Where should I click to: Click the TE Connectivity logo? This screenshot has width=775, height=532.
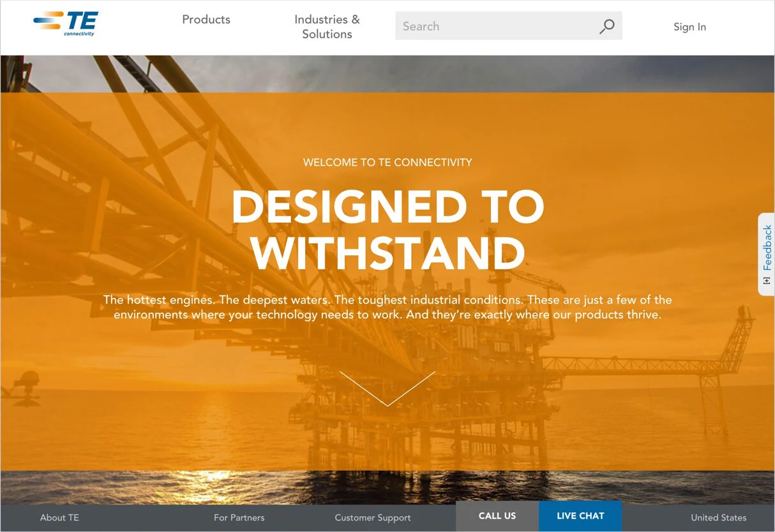[66, 24]
